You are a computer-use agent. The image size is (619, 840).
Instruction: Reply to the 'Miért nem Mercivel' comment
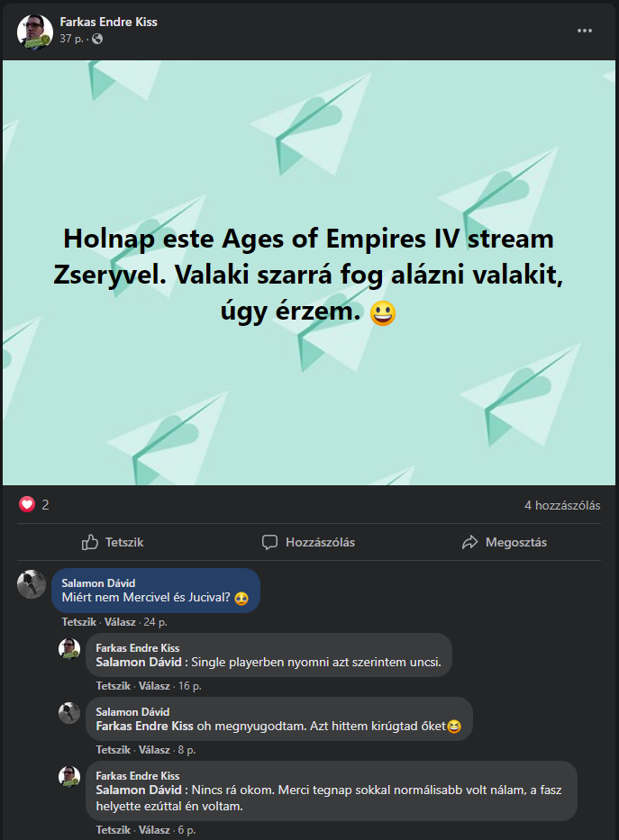pos(120,622)
